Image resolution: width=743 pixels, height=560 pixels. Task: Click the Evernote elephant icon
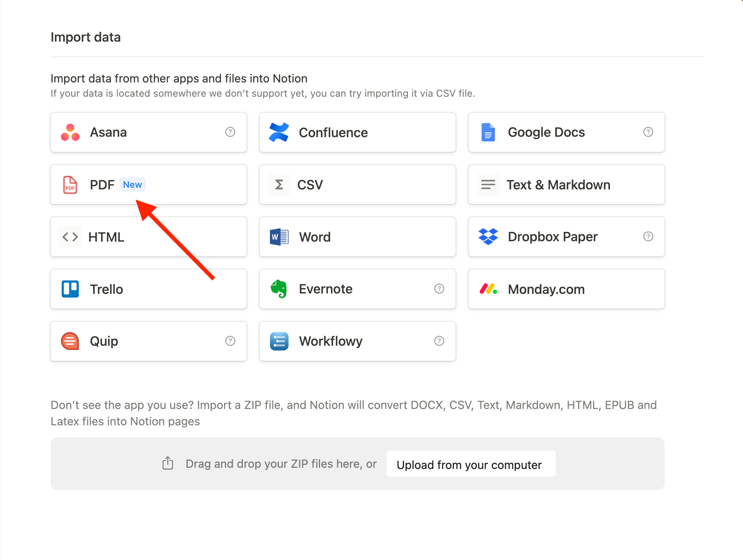click(x=279, y=289)
